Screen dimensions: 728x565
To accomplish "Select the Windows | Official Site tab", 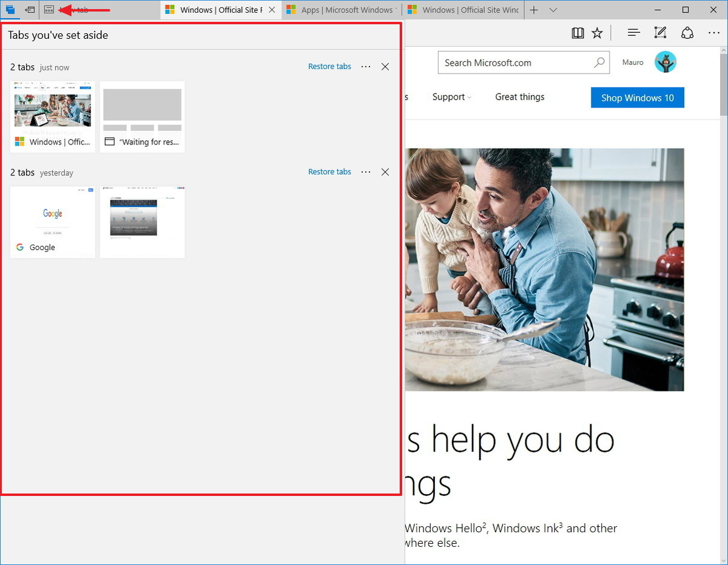I will click(220, 10).
